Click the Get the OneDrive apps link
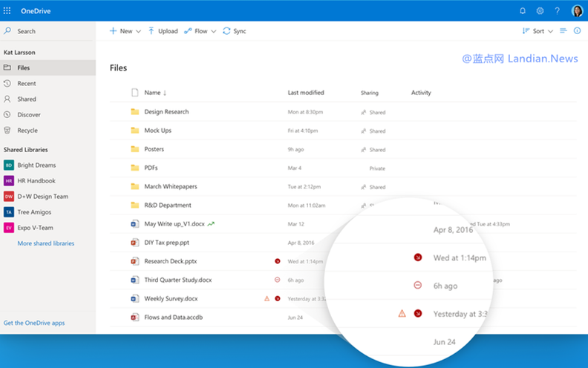The image size is (588, 368). tap(34, 323)
